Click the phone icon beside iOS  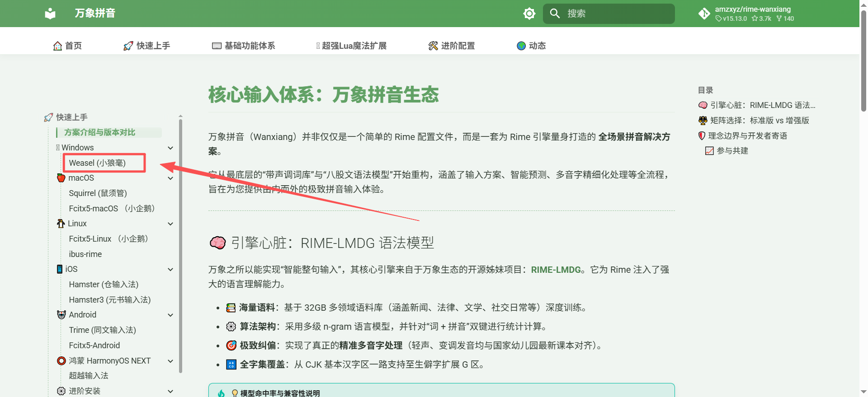coord(60,269)
